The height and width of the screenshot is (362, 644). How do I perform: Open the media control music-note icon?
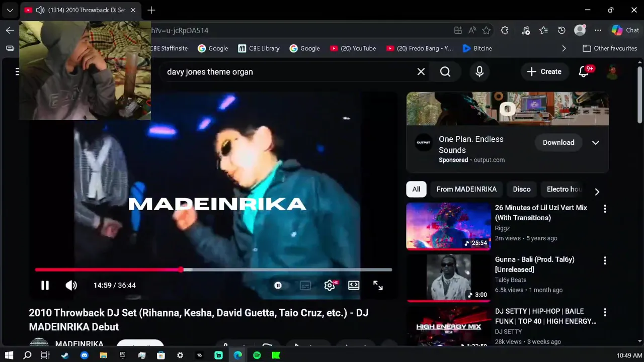(x=525, y=30)
